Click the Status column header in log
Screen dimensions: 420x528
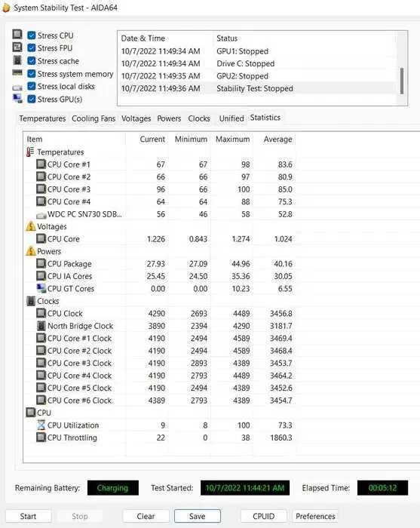pos(305,38)
